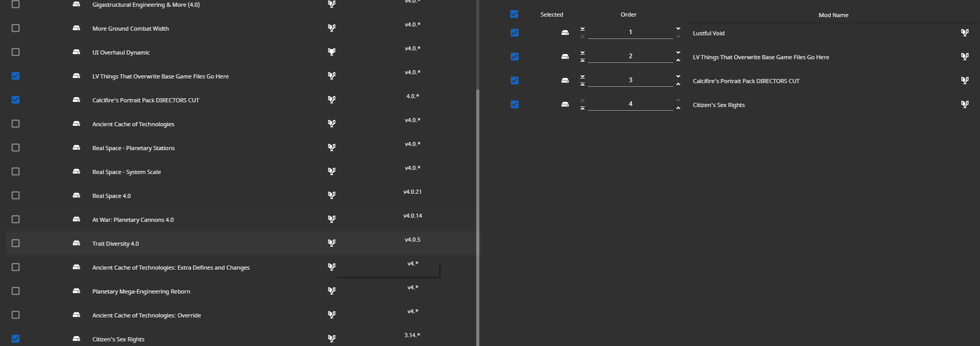Click trophy icon for At War: Planetary Cannons
The height and width of the screenshot is (346, 980).
pyautogui.click(x=332, y=219)
